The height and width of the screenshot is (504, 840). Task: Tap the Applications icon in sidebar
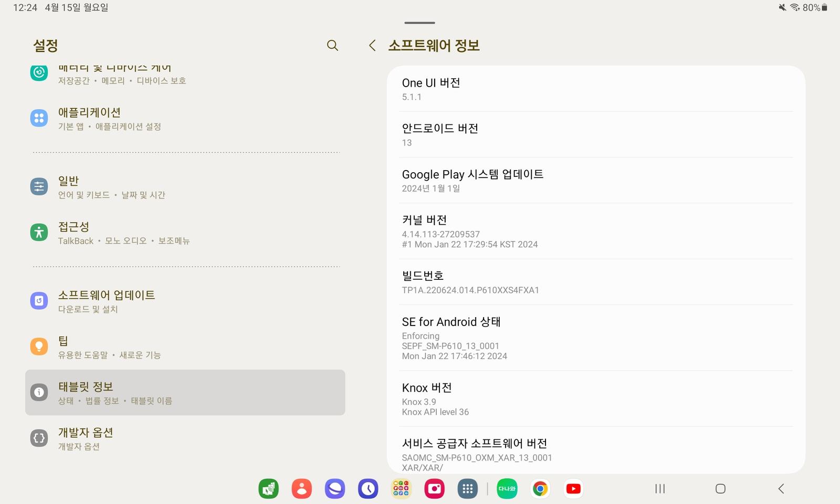[39, 118]
